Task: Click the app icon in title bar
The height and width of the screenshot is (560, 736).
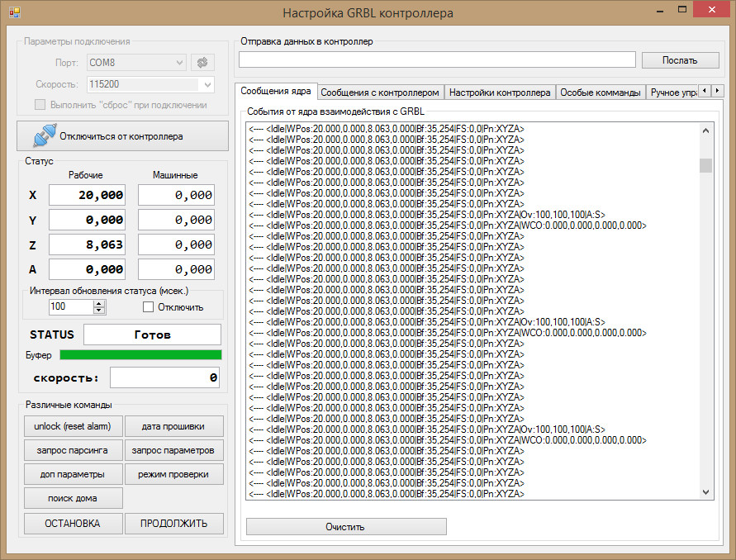Action: click(15, 12)
